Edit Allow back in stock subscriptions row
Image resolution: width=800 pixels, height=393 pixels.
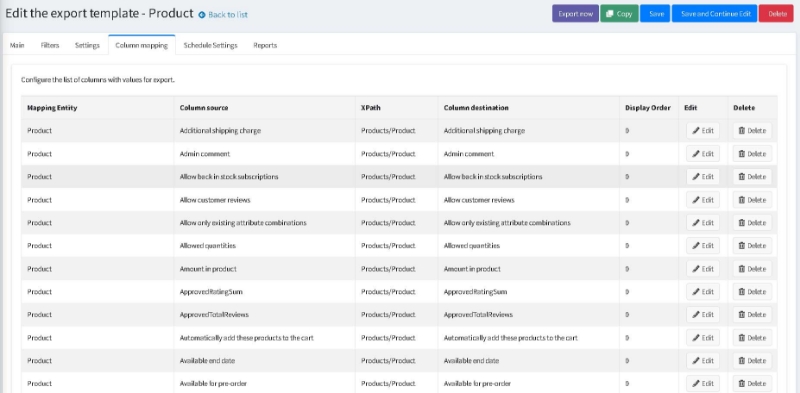click(x=703, y=177)
